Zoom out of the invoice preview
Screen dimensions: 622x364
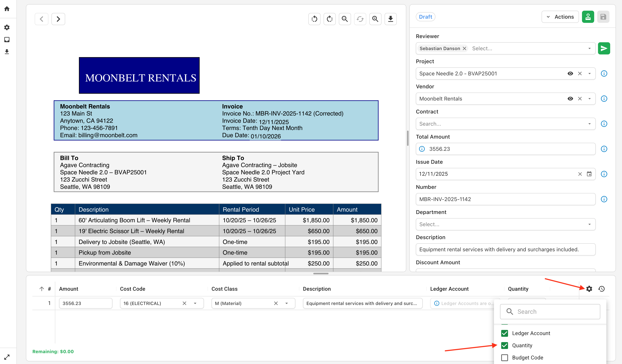click(x=345, y=19)
